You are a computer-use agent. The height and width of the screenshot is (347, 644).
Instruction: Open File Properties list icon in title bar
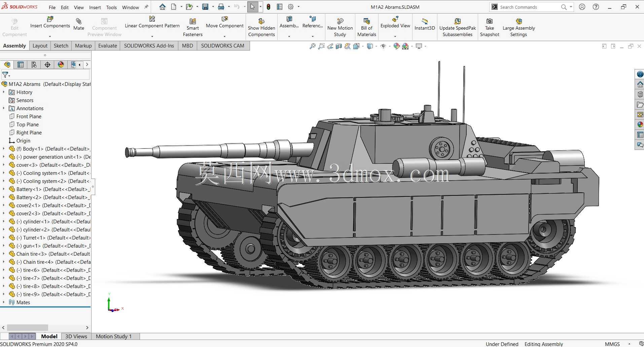pos(280,7)
